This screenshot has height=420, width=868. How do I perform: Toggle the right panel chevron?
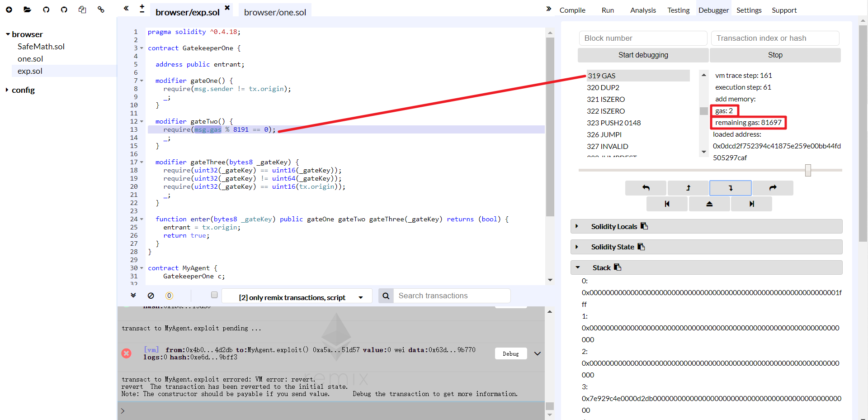coord(549,9)
